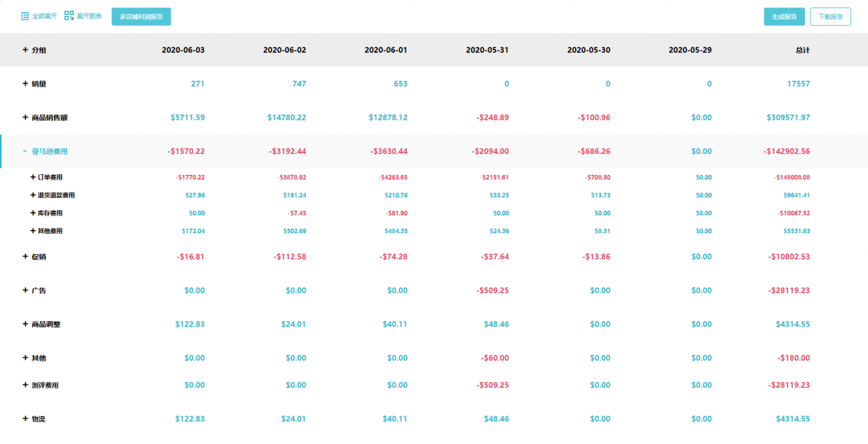Screen dimensions: 868x444
Task: Collapse the 亚马逊费用 row minus icon
Action: coord(25,151)
